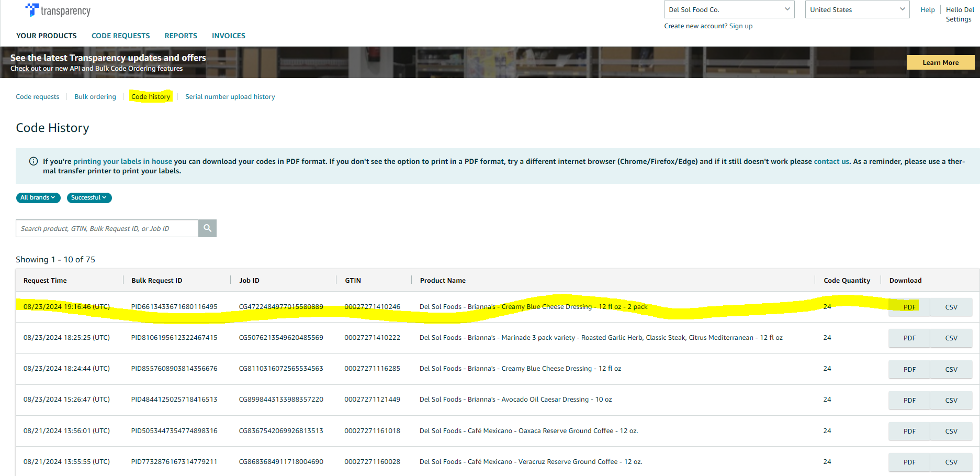Select the Code history tab
The height and width of the screenshot is (476, 980).
[151, 96]
